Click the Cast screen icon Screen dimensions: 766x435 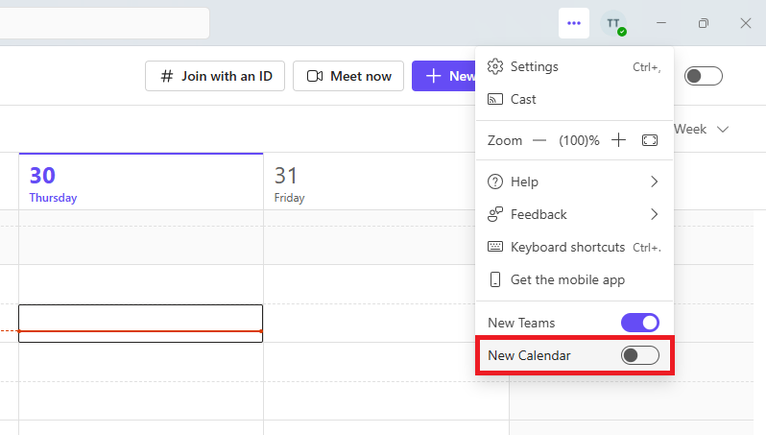494,99
